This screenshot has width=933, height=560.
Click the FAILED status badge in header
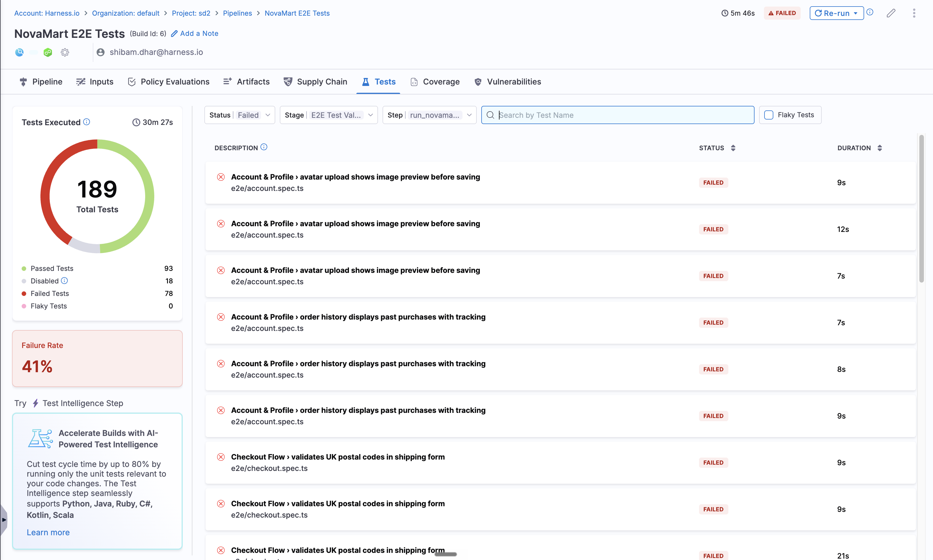coord(782,13)
